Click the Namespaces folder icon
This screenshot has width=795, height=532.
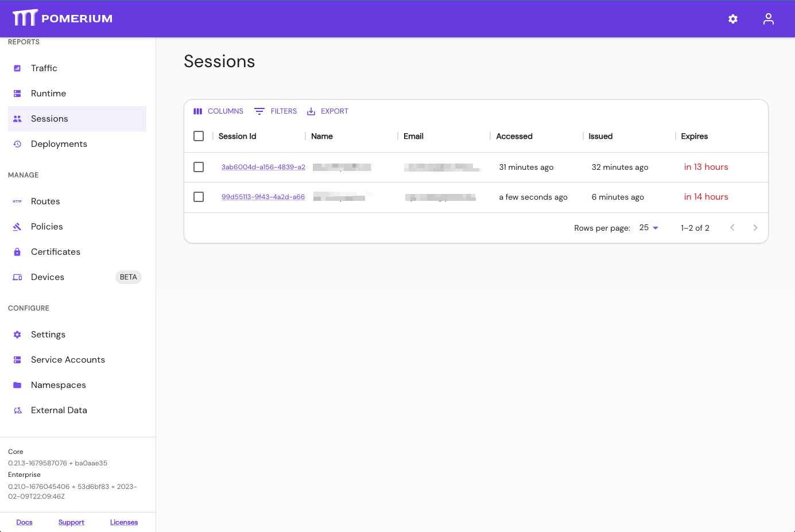tap(17, 385)
